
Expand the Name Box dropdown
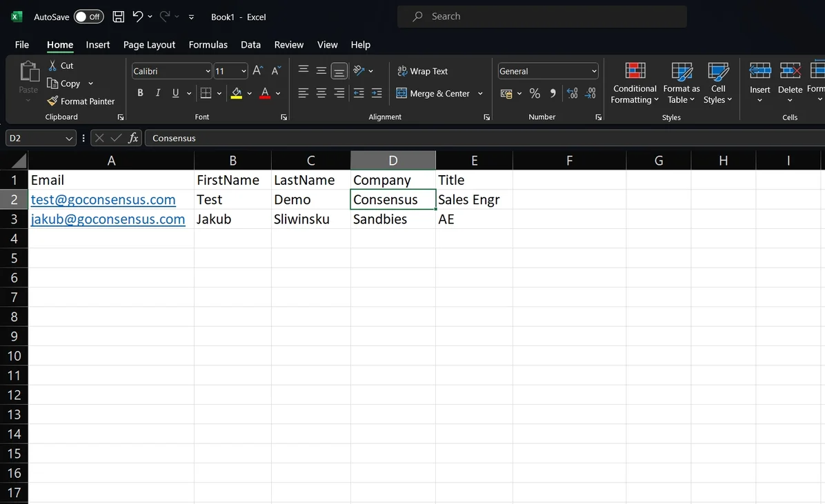(x=69, y=139)
